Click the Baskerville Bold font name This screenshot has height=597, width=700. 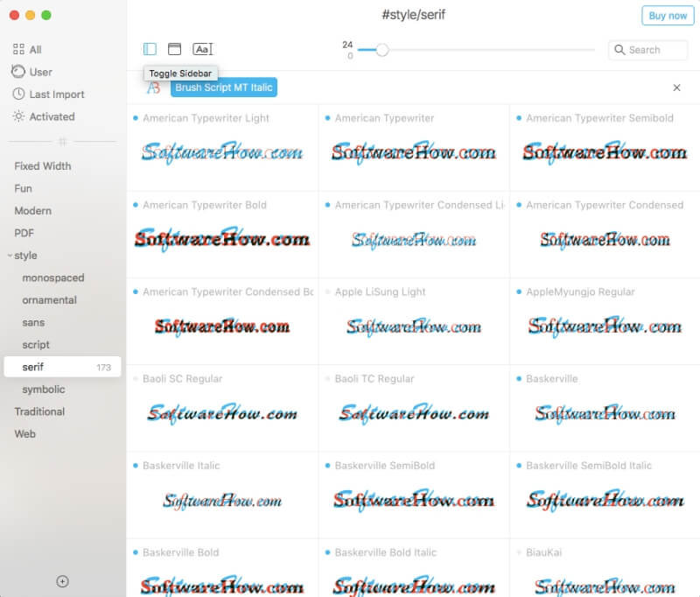pos(181,552)
